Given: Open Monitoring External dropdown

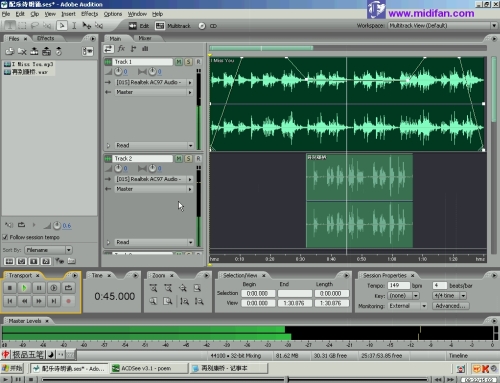Looking at the screenshot, I should pyautogui.click(x=407, y=306).
